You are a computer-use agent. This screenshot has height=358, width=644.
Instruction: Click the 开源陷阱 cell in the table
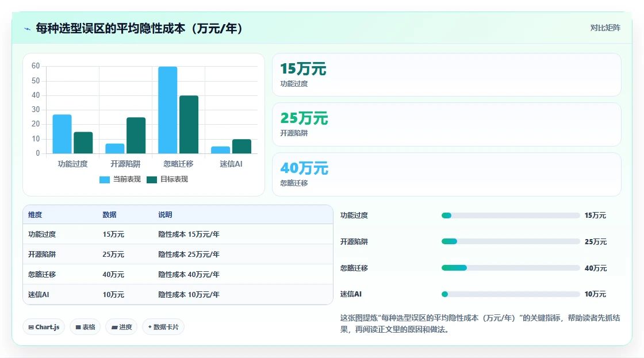pyautogui.click(x=42, y=255)
